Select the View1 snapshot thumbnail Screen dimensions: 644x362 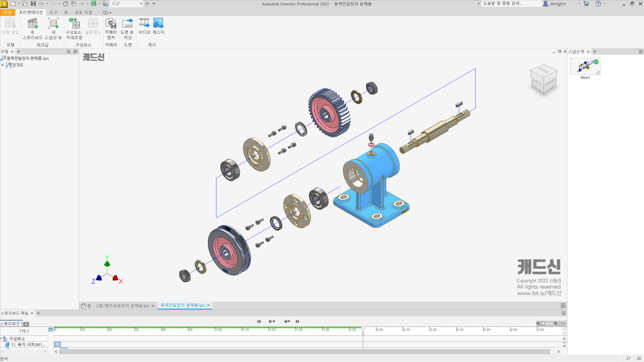point(585,66)
